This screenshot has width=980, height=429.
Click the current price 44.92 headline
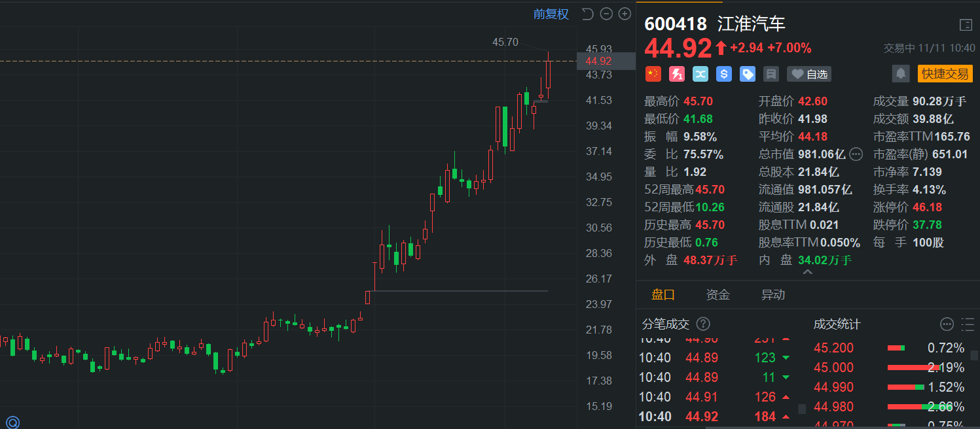[x=678, y=48]
